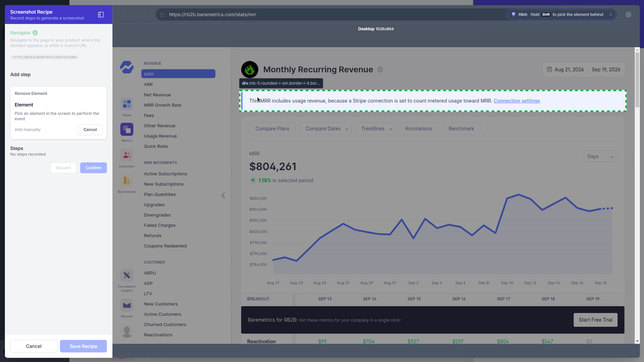Image resolution: width=644 pixels, height=362 pixels.
Task: Open Usage Revenue metric
Action: point(160,136)
